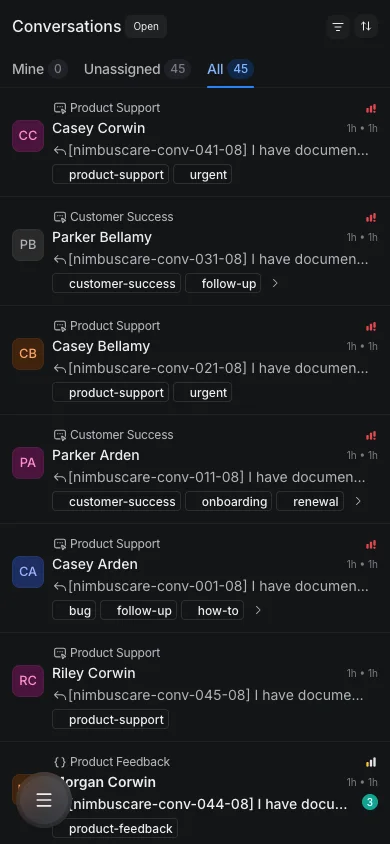Screen dimensions: 390x844
Task: Click customer-success label on Parker Arden row
Action: [x=116, y=501]
